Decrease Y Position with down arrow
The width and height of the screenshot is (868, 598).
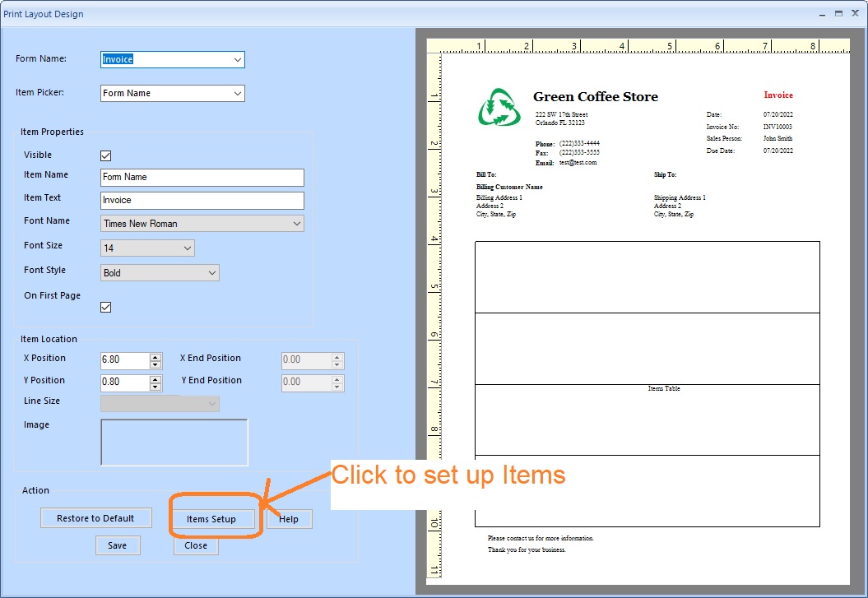[x=155, y=387]
